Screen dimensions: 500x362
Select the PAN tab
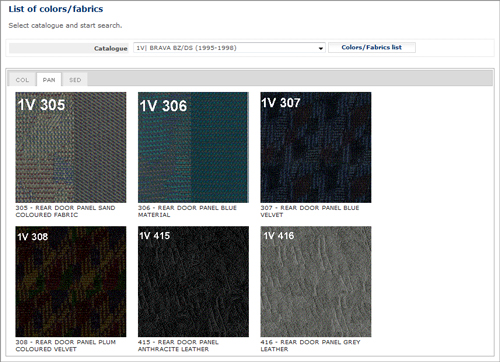[x=49, y=80]
